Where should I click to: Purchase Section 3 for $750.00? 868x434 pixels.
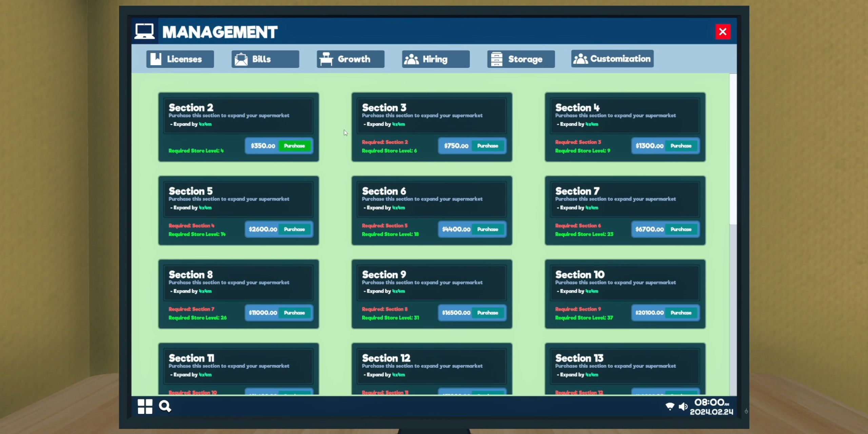pyautogui.click(x=488, y=146)
